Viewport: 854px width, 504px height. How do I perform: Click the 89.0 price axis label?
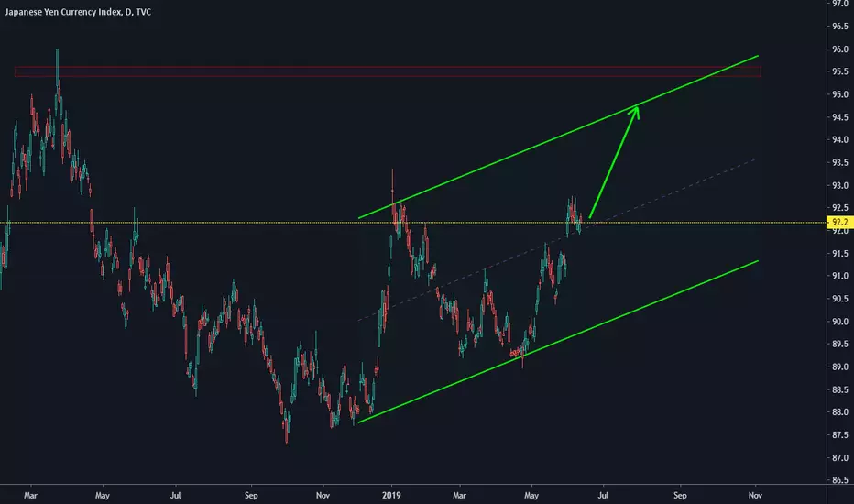pos(840,367)
